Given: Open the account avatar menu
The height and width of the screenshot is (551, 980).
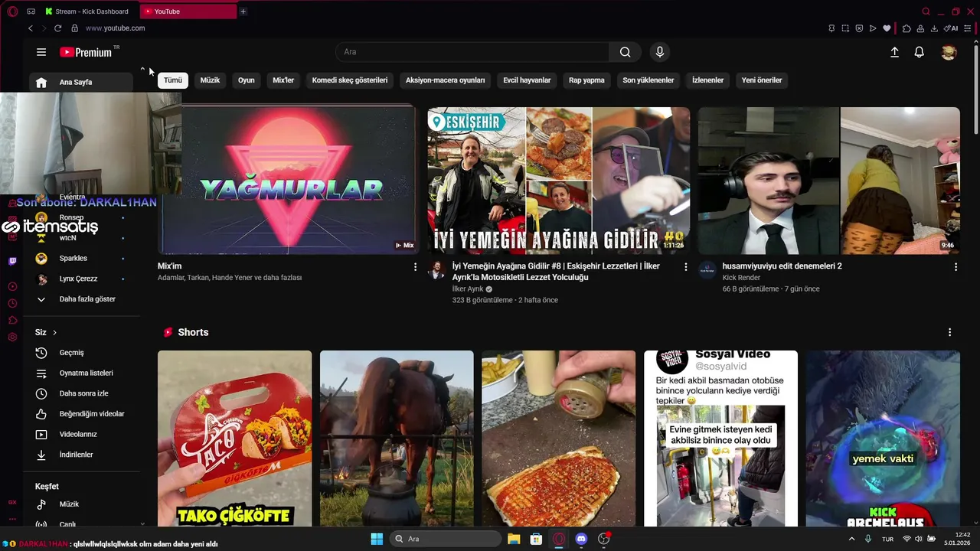Looking at the screenshot, I should click(x=949, y=52).
